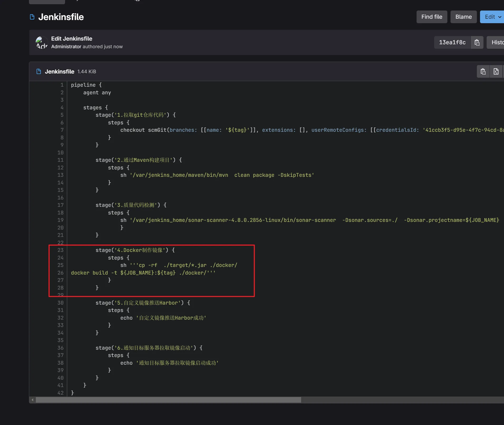Click the horizontal scrollbar thumb under the code
The height and width of the screenshot is (425, 504).
click(x=168, y=400)
